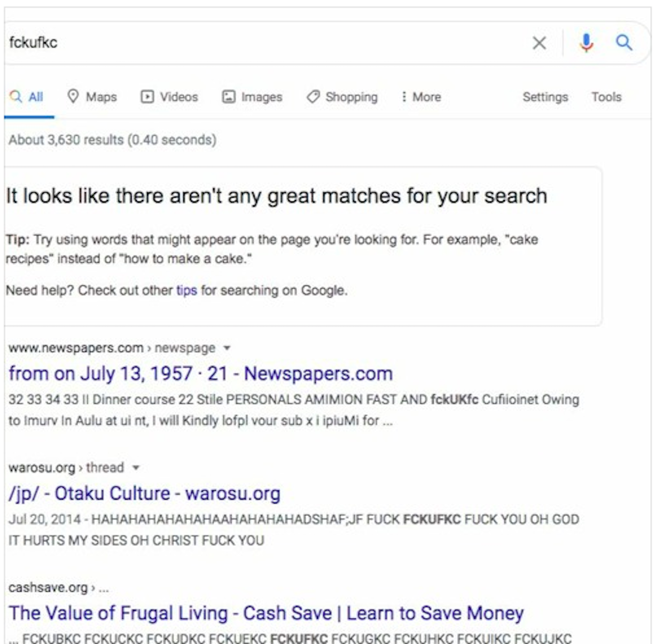Click the three-dot More icon
The image size is (657, 644).
coord(404,97)
